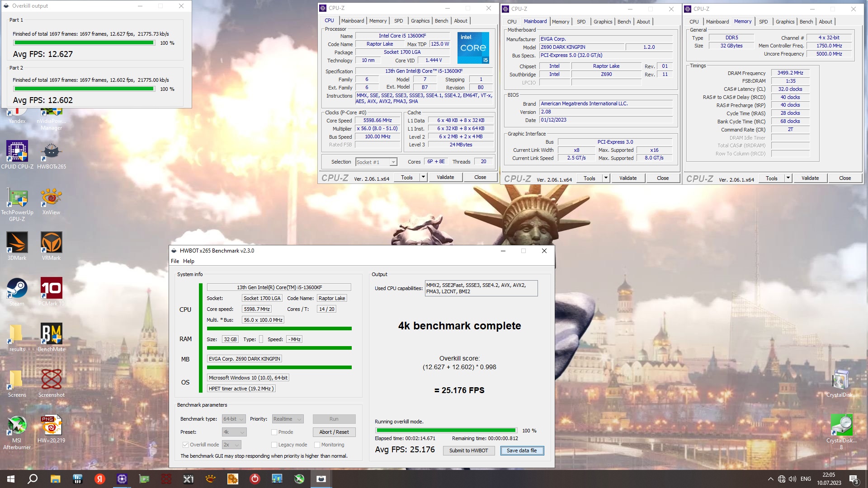Open CrystalDisk 8 desktop shortcut

click(841, 432)
